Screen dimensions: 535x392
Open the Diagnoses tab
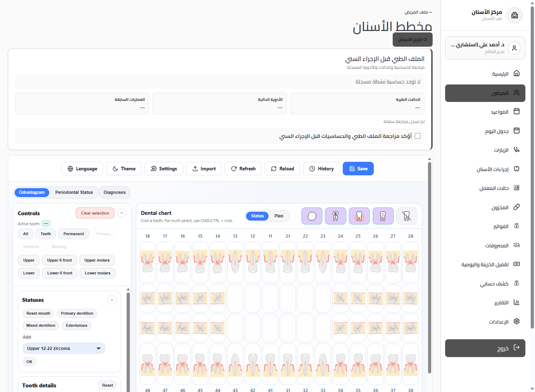tap(114, 192)
